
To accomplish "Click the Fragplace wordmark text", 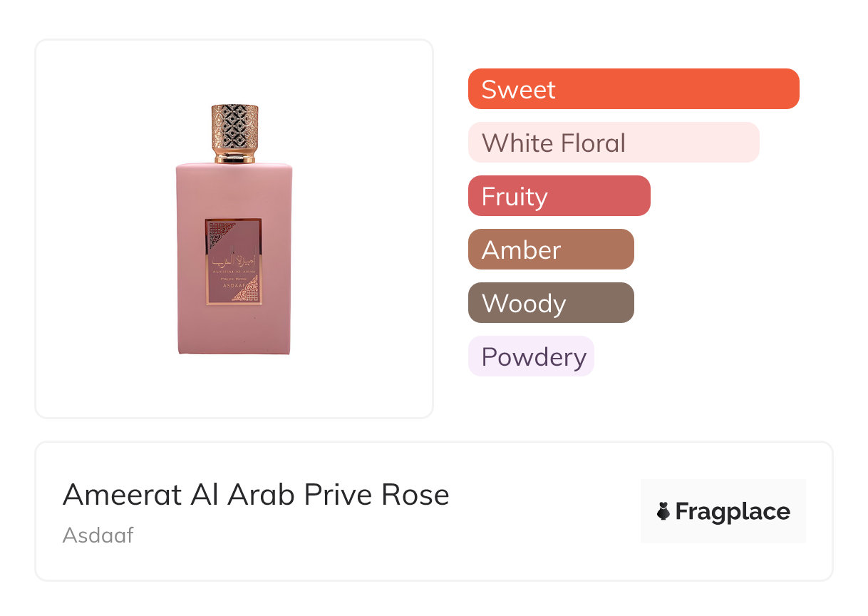I will [x=733, y=511].
